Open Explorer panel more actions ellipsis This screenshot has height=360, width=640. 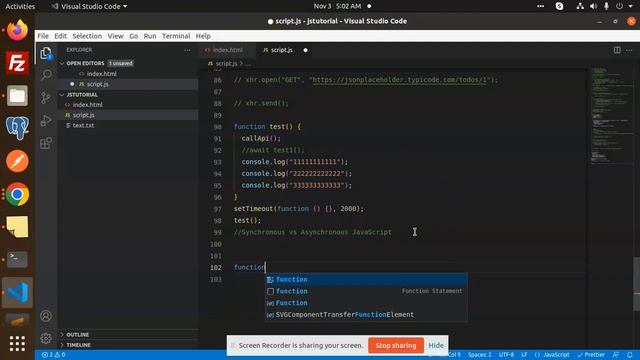point(187,50)
